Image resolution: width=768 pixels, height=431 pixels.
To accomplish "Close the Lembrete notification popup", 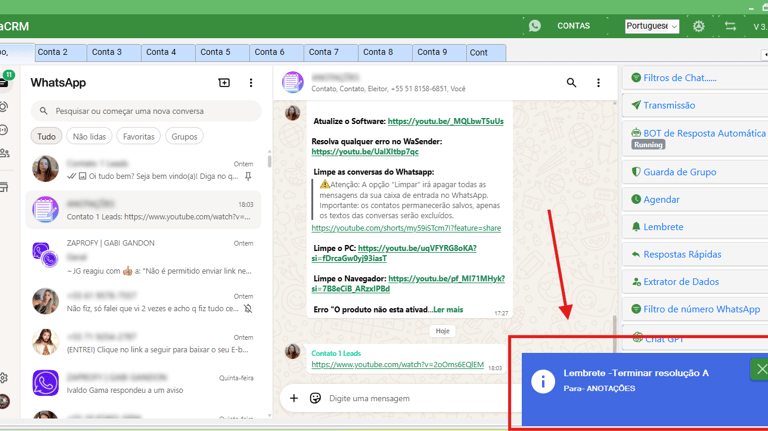I will (761, 369).
